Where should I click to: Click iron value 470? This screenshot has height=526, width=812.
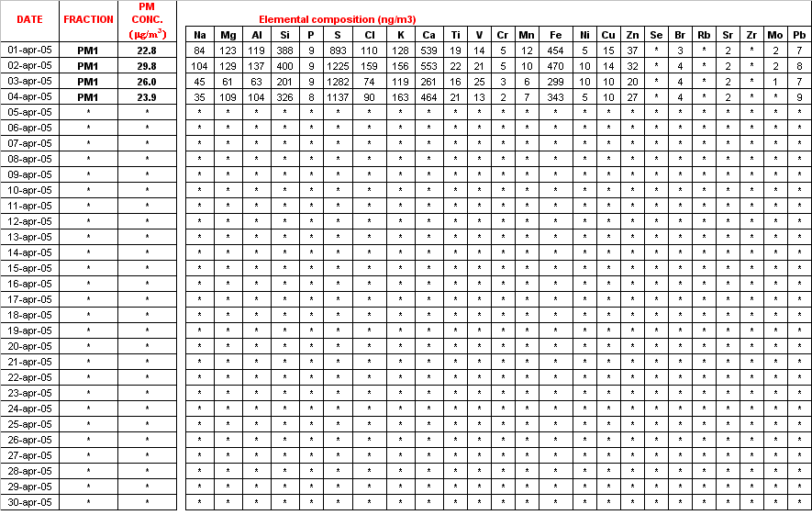[556, 66]
